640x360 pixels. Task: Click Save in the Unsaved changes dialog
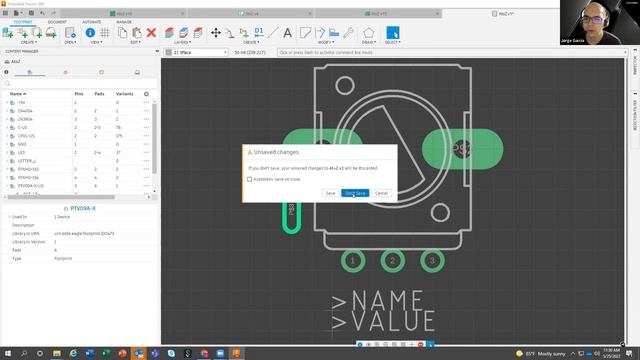(x=330, y=193)
